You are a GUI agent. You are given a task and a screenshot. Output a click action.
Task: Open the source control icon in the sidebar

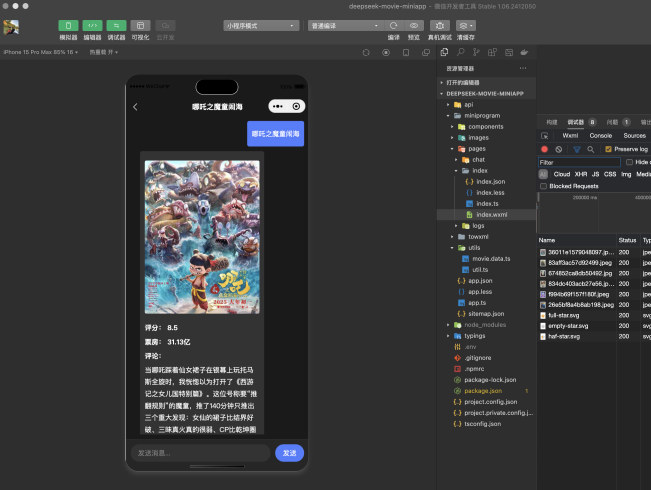[x=476, y=52]
